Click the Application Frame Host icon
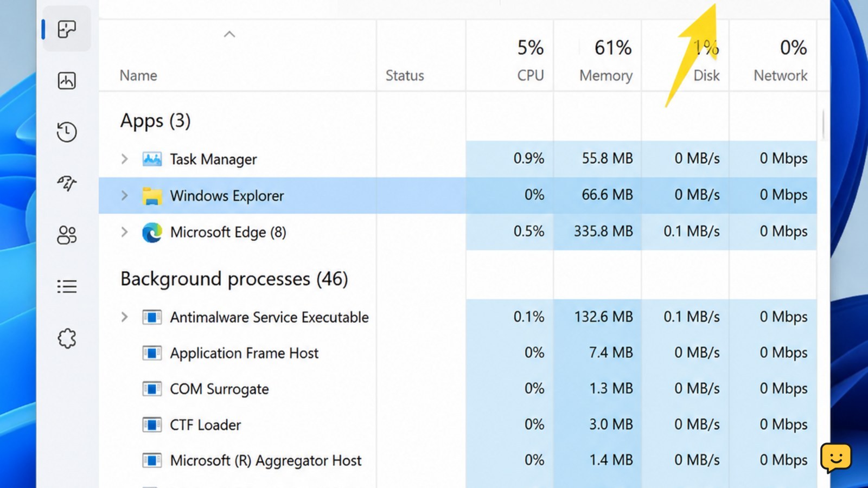The height and width of the screenshot is (488, 868). pos(152,353)
